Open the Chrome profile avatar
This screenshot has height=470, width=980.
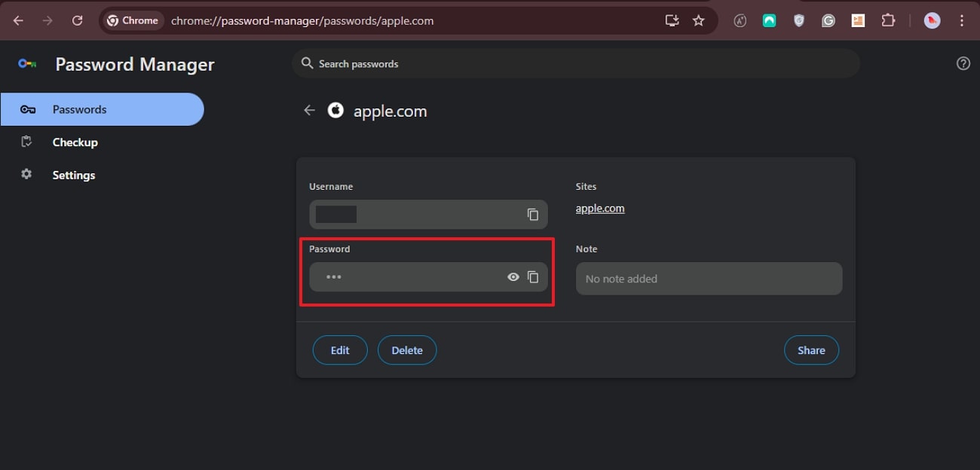pyautogui.click(x=933, y=20)
